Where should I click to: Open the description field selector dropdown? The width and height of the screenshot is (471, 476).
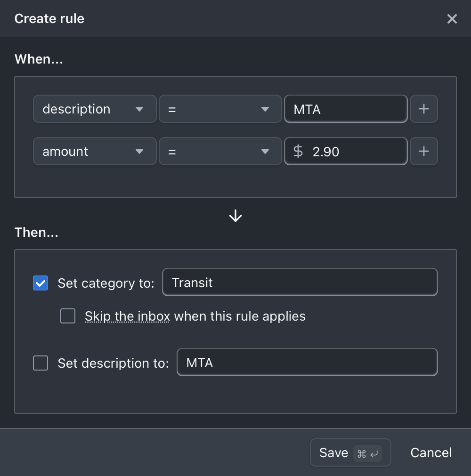click(94, 109)
